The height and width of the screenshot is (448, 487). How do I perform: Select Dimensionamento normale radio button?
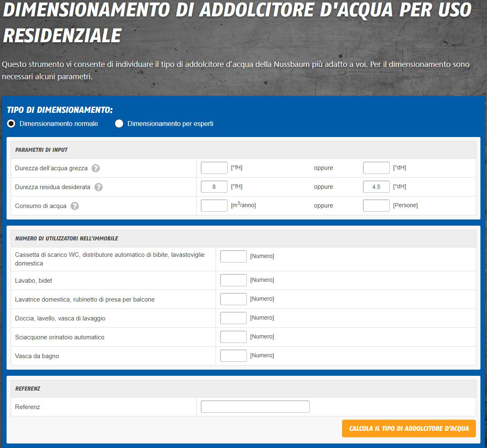coord(11,123)
